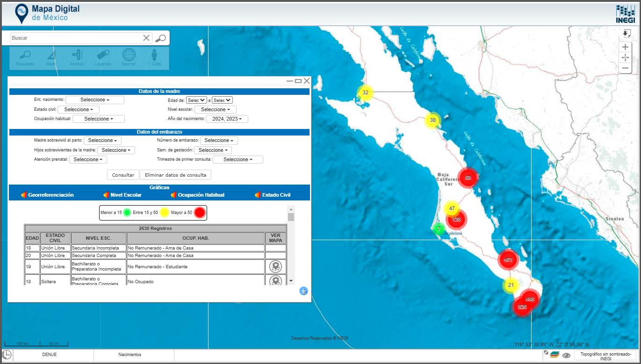The width and height of the screenshot is (641, 364).
Task: Open the Trimestre de primer consulta dropdown
Action: coord(238,159)
